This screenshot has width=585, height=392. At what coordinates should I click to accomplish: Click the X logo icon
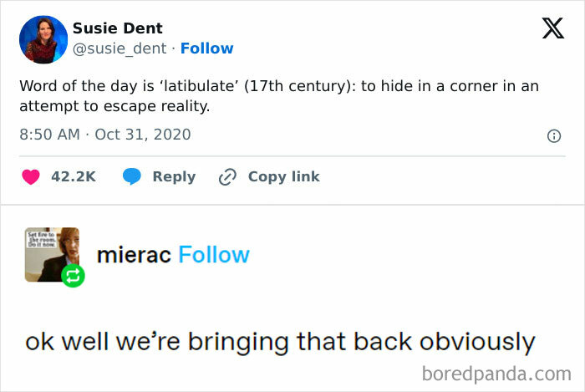(x=552, y=29)
